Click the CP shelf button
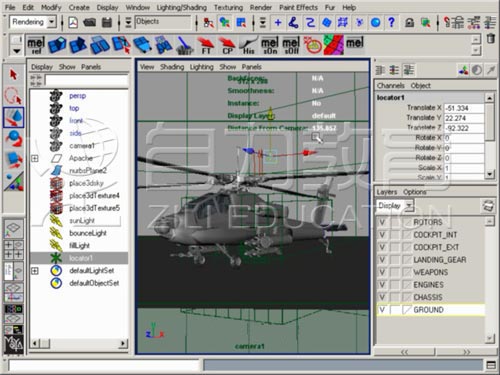This screenshot has width=500, height=375. pos(227,46)
